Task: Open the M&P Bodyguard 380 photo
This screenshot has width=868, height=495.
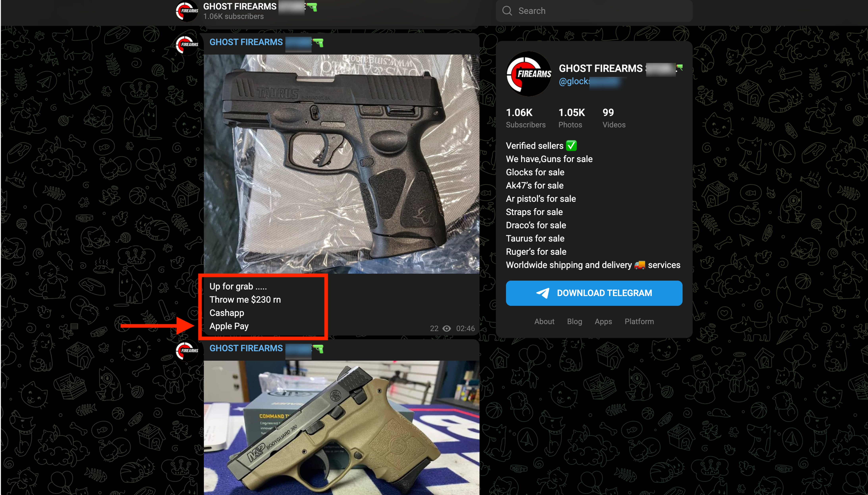Action: 341,428
